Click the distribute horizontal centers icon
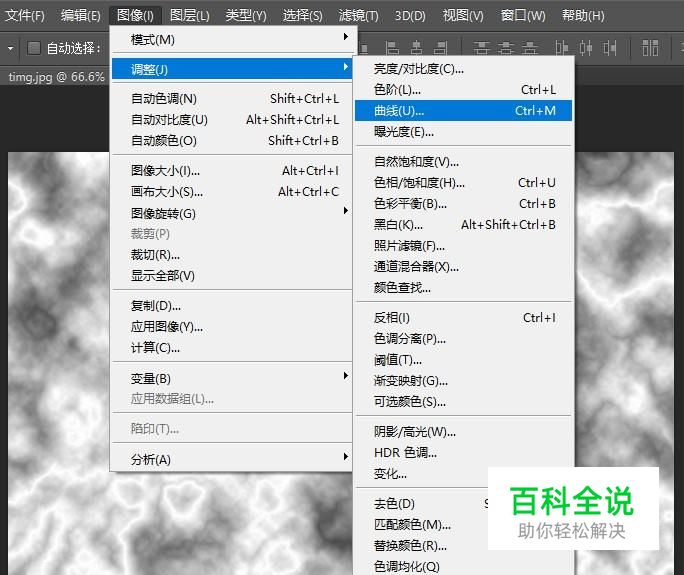The image size is (684, 575). (x=586, y=48)
